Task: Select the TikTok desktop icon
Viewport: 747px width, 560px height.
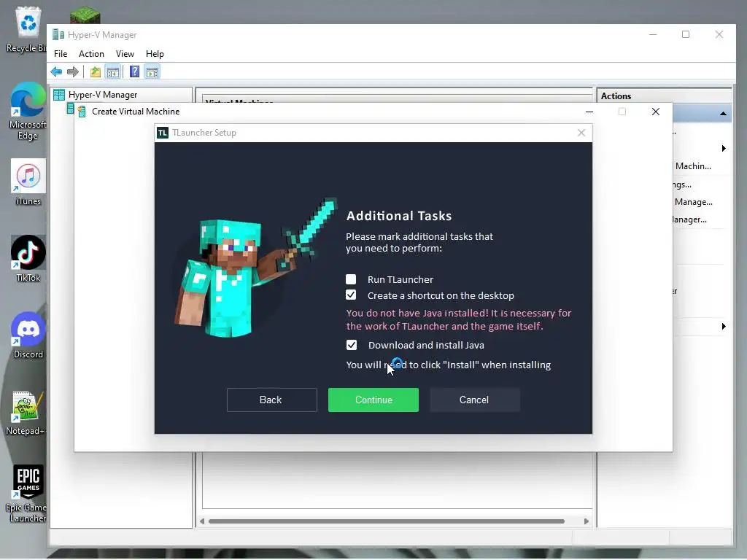Action: [28, 259]
